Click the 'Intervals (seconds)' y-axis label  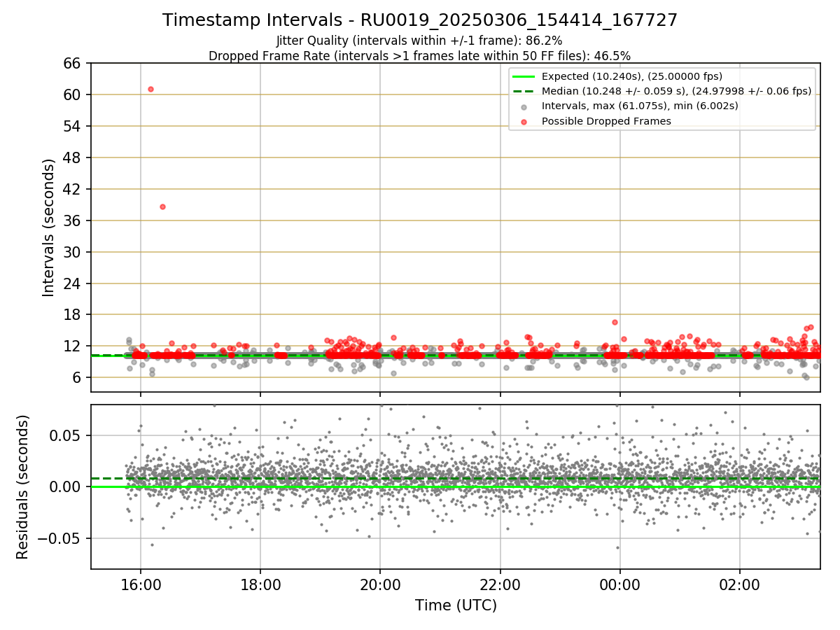tap(49, 227)
